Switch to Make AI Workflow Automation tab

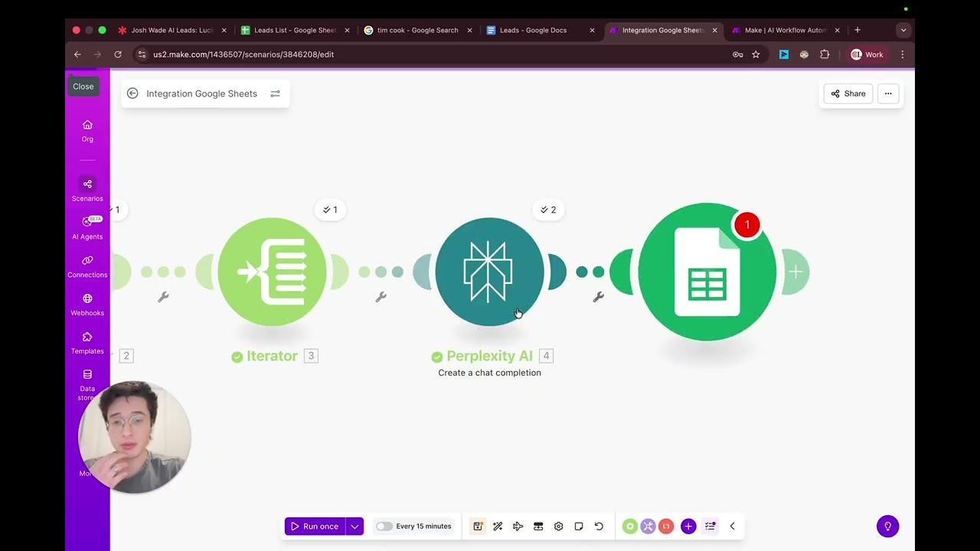tap(785, 30)
